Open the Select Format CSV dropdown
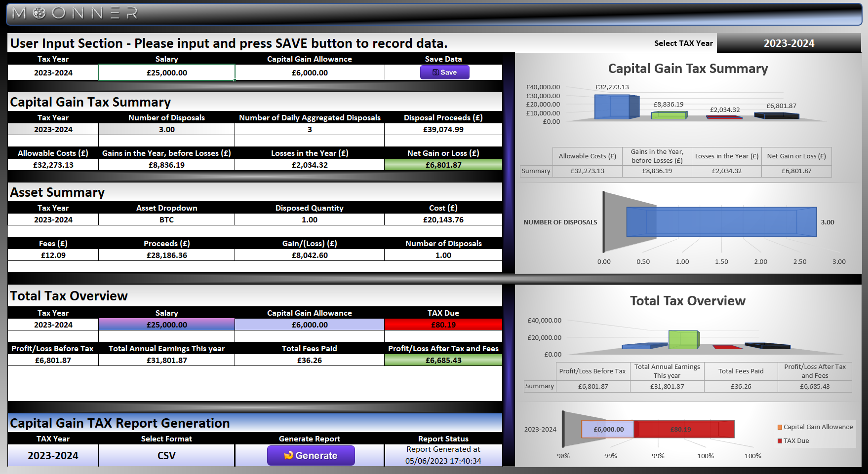868x474 pixels. click(x=166, y=456)
